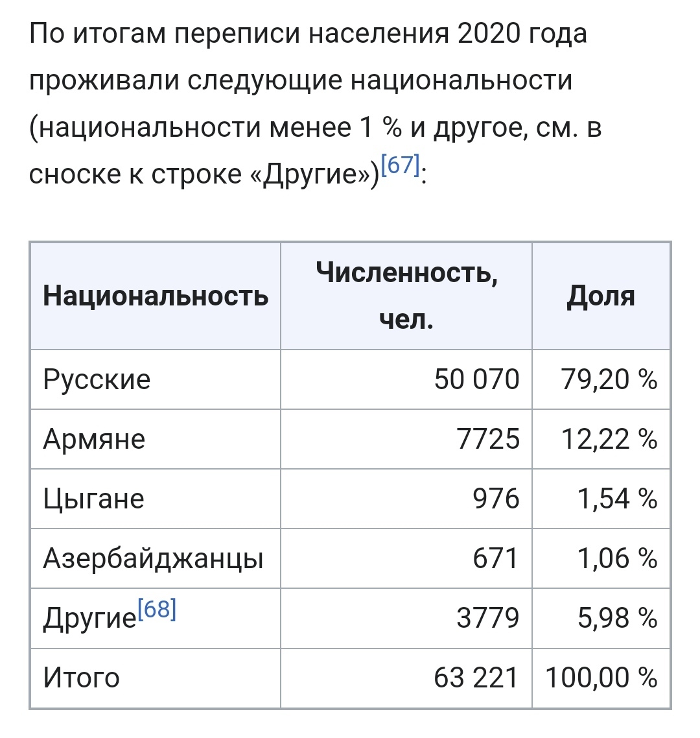Click the 50 070 population cell
Image resolution: width=700 pixels, height=738 pixels.
click(x=476, y=379)
